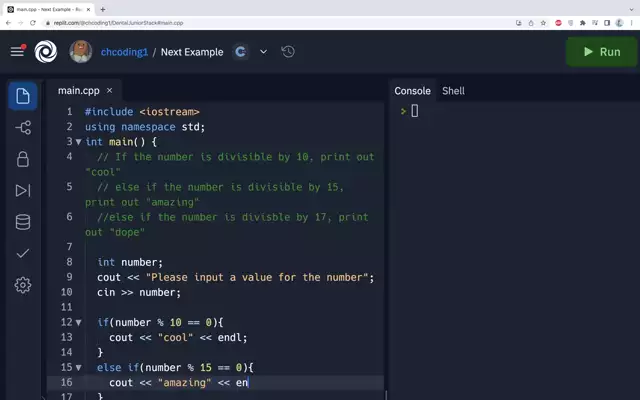The width and height of the screenshot is (640, 400).
Task: Open the chcoding1 user avatar
Action: click(81, 51)
